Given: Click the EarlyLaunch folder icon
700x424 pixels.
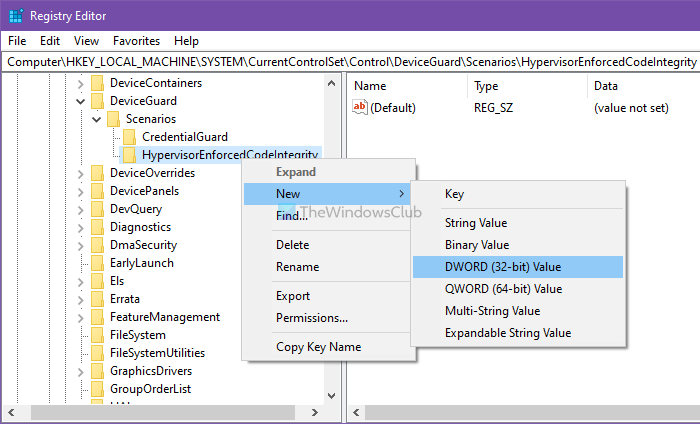Looking at the screenshot, I should coord(97,263).
